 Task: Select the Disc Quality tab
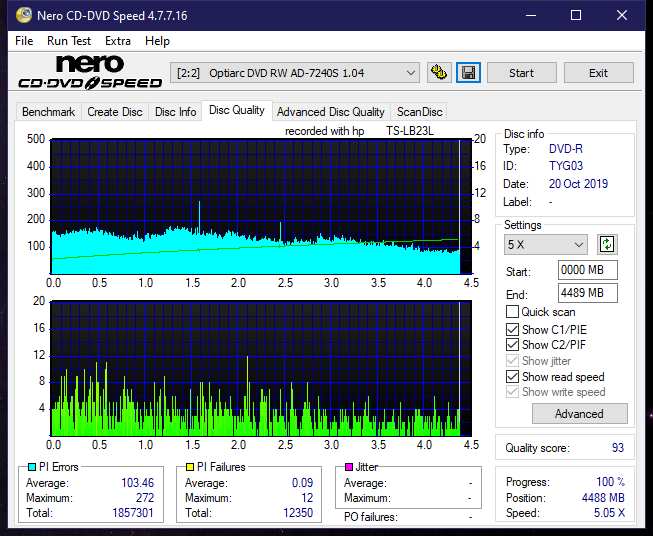tap(237, 110)
